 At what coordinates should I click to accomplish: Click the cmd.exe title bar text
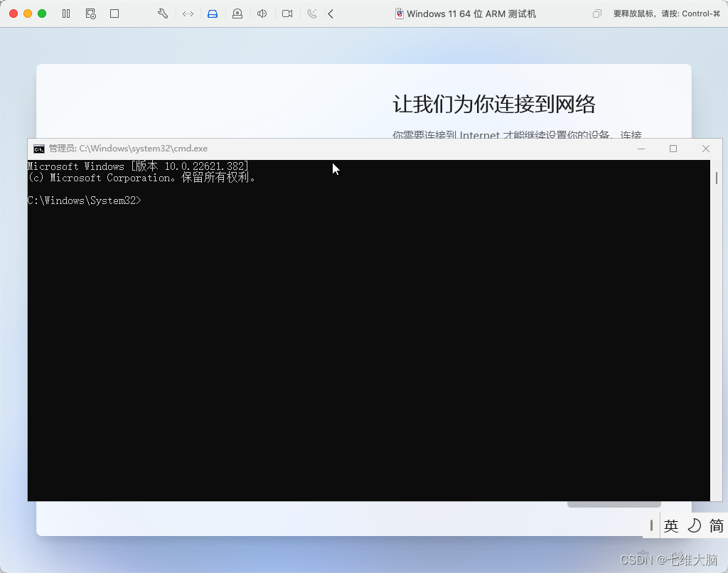coord(128,149)
